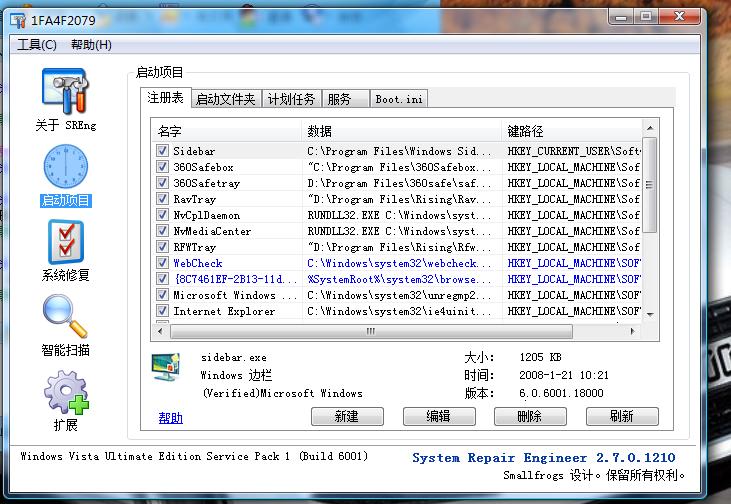Minimize the 1FA4F2079 window
Image resolution: width=731 pixels, height=504 pixels.
[621, 17]
